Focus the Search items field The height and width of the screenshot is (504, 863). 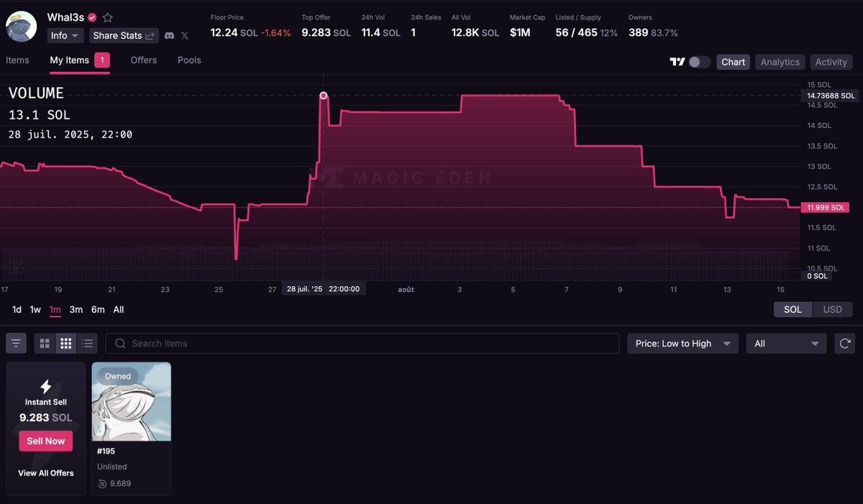coord(362,344)
